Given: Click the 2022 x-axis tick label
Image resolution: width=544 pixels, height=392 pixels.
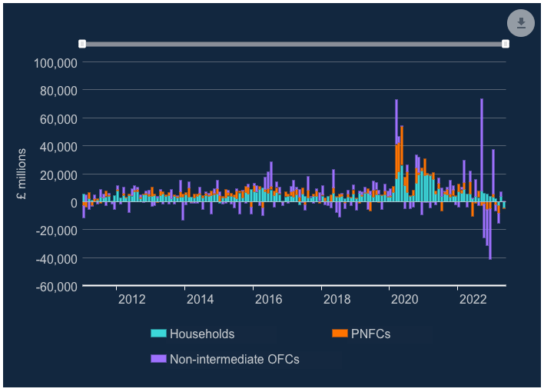Looking at the screenshot, I should pyautogui.click(x=472, y=299).
